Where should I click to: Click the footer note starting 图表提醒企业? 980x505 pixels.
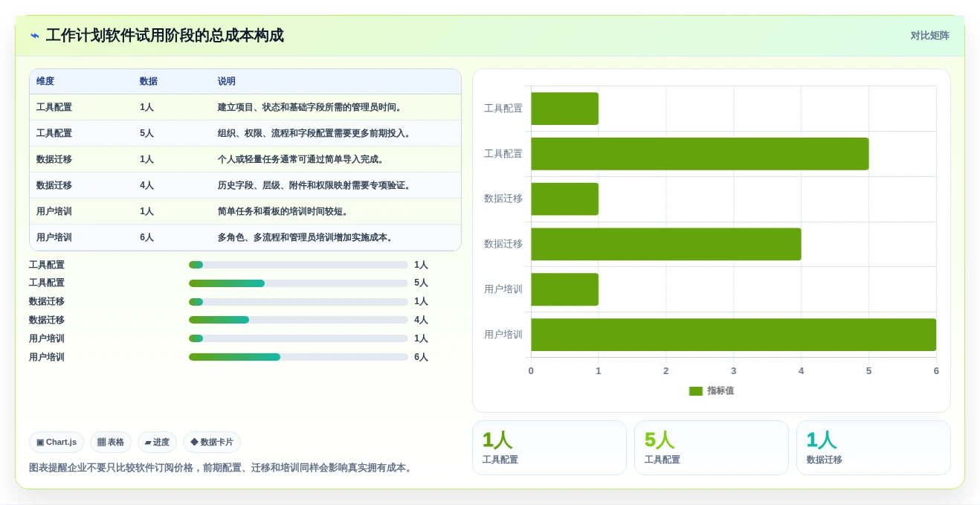(x=221, y=468)
